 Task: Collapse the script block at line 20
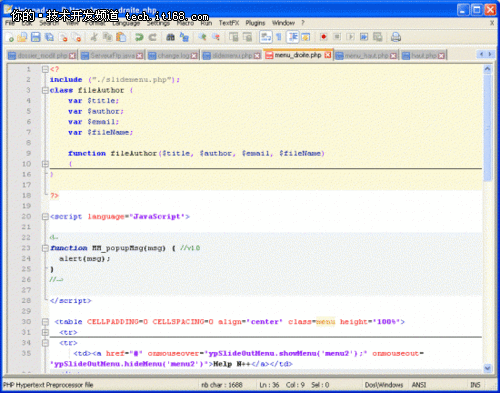pyautogui.click(x=45, y=217)
